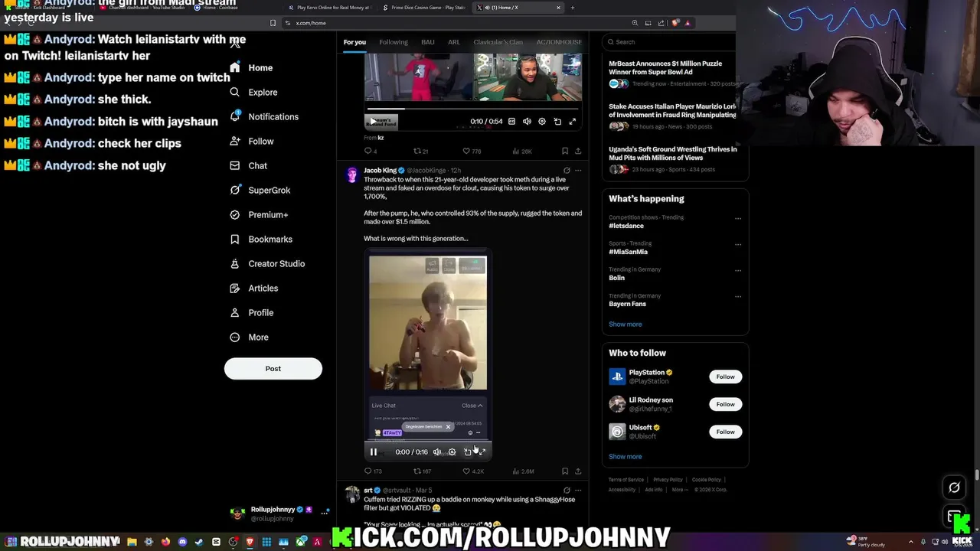Mute the Jacob King video volume
980x551 pixels.
point(437,452)
